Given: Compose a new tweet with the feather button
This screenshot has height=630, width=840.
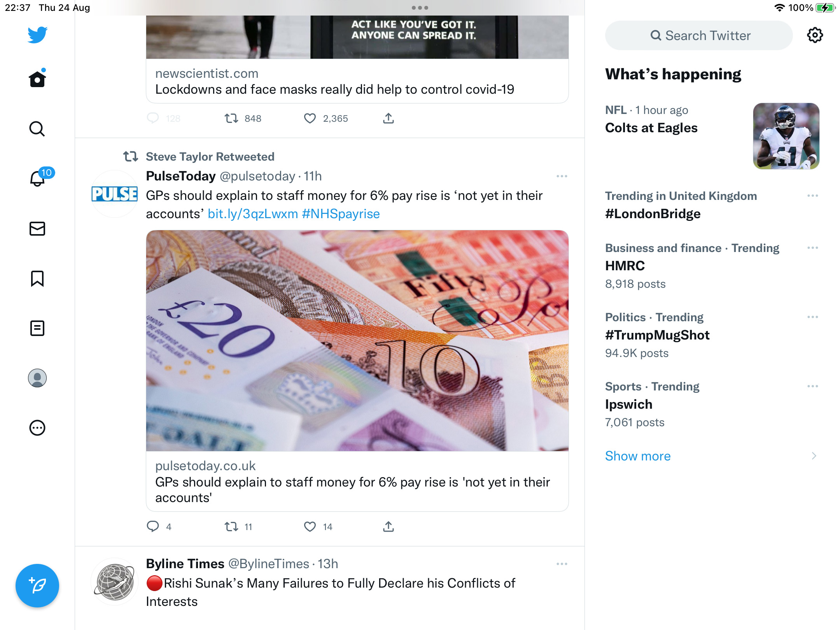Looking at the screenshot, I should click(x=37, y=585).
